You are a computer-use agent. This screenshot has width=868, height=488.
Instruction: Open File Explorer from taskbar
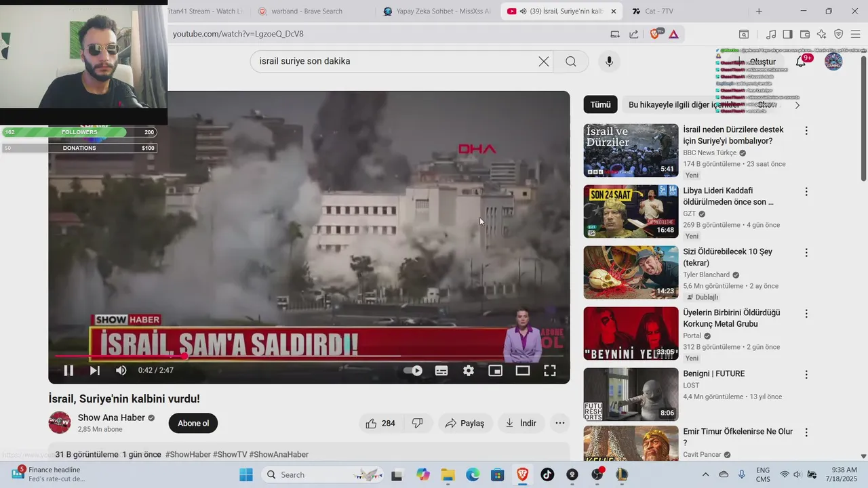(x=448, y=474)
